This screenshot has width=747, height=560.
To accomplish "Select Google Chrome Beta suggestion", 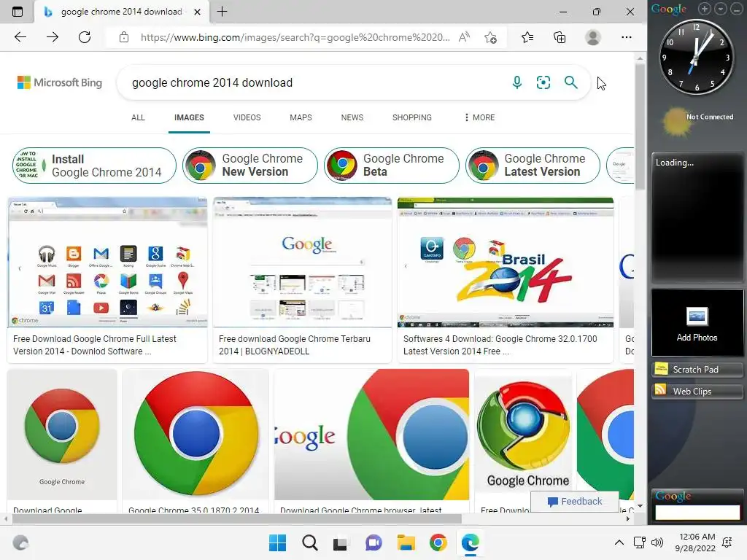I will (392, 166).
